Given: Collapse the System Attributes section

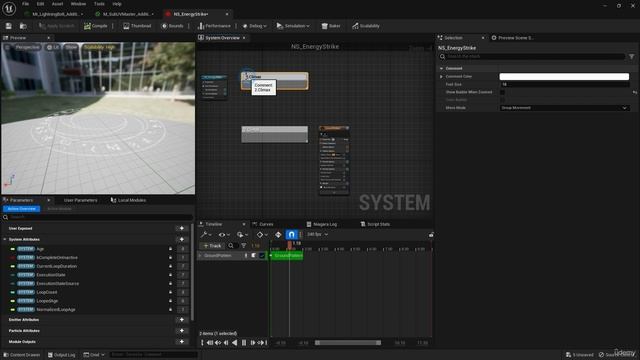Looking at the screenshot, I should pyautogui.click(x=5, y=239).
